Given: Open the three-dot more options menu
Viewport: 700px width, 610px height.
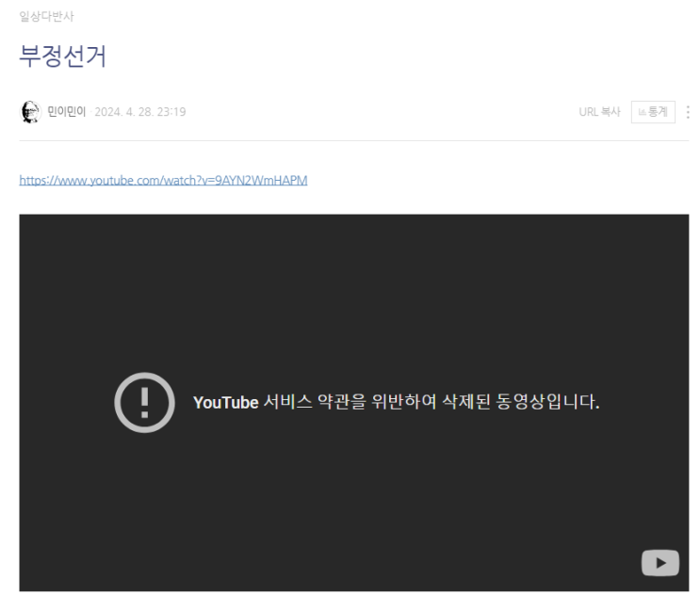Looking at the screenshot, I should pyautogui.click(x=688, y=112).
